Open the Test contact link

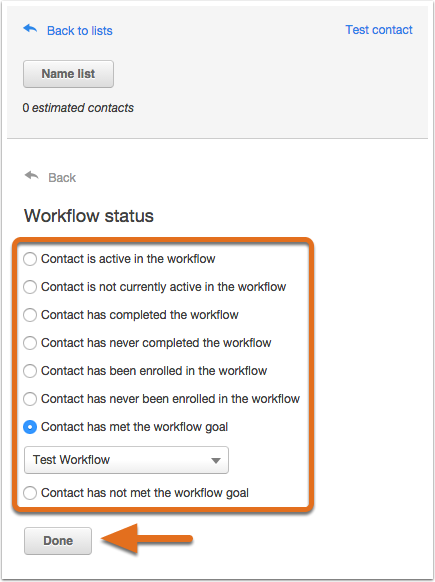(x=379, y=30)
